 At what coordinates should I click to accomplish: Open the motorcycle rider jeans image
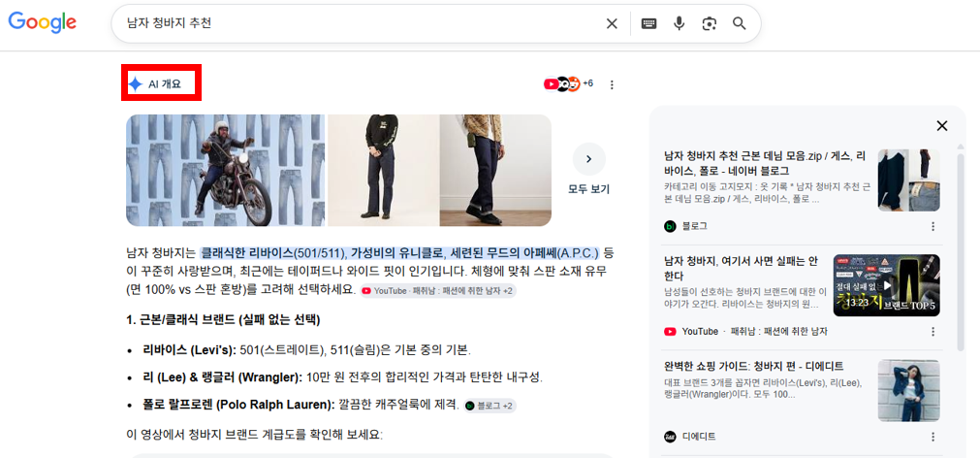click(x=226, y=170)
